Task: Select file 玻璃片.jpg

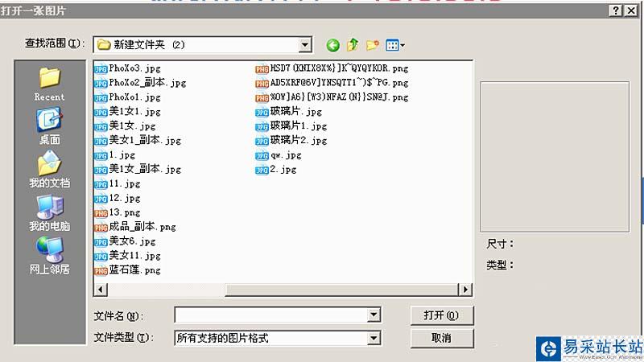Action: [289, 112]
